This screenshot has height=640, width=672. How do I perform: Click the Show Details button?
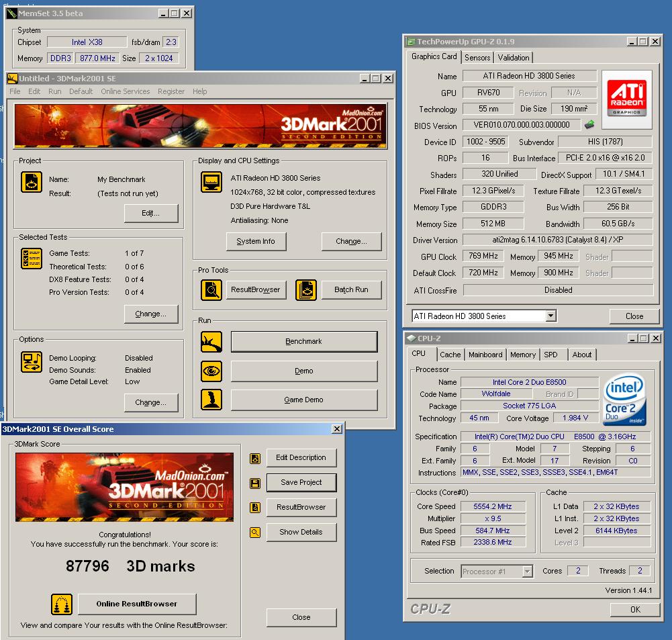pos(301,532)
